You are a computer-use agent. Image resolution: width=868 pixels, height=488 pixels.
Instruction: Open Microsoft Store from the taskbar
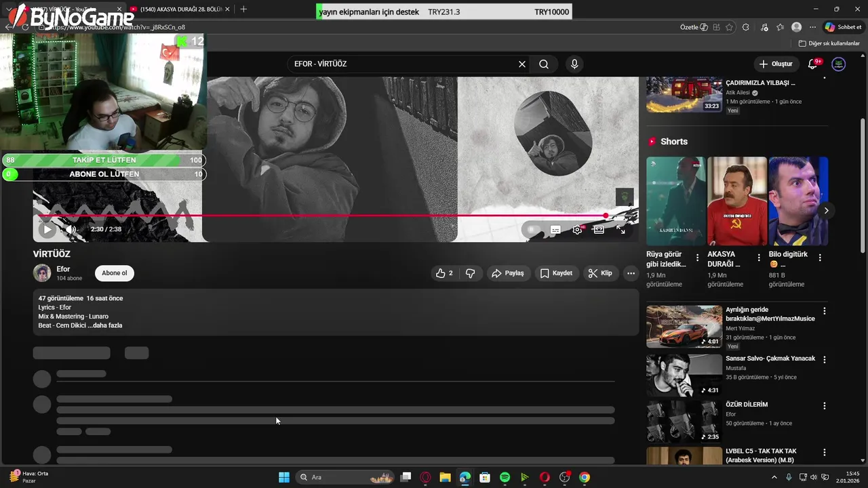tap(485, 477)
